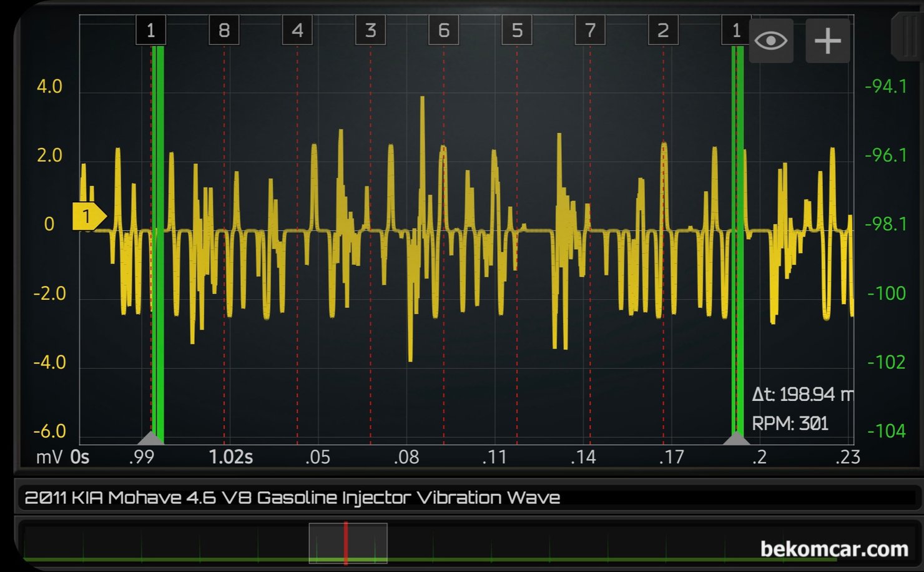
Task: Pick the cylinder 6 marker box
Action: click(x=443, y=31)
